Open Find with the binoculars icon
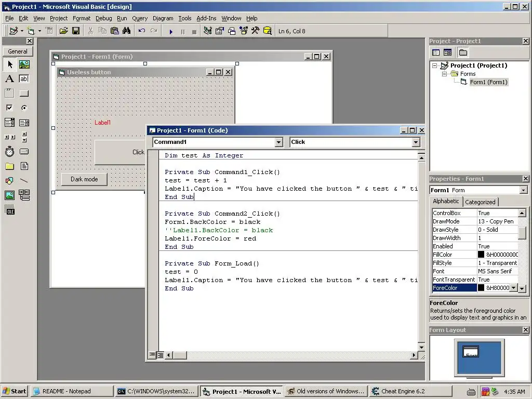Screen dimensions: 532x399 click(127, 31)
